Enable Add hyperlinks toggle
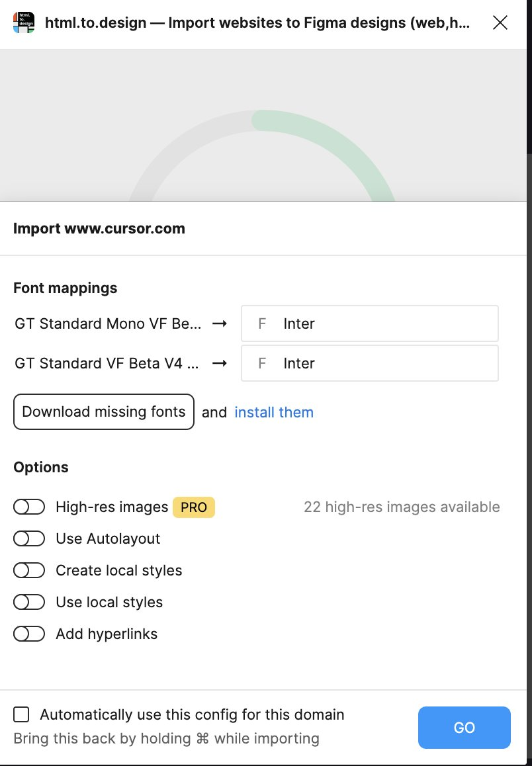532x766 pixels. click(29, 634)
